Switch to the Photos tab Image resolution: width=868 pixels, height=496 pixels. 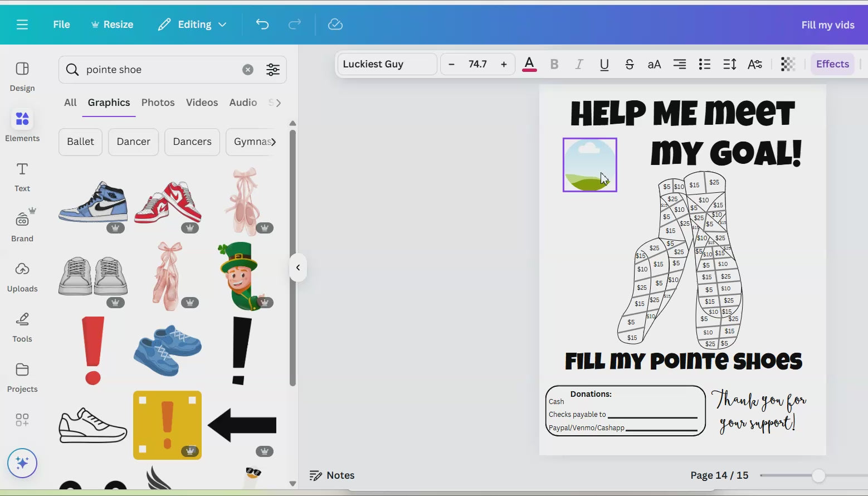(x=158, y=103)
